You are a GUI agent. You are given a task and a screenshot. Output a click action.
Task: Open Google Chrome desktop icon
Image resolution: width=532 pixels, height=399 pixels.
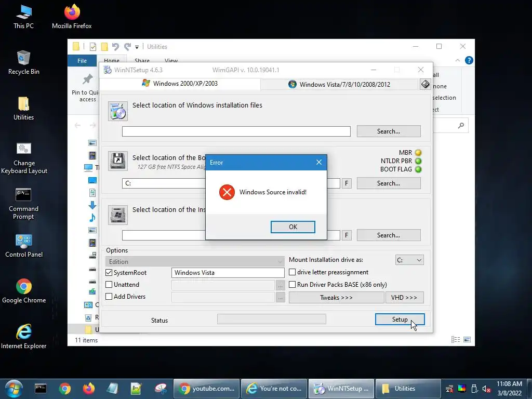click(24, 291)
